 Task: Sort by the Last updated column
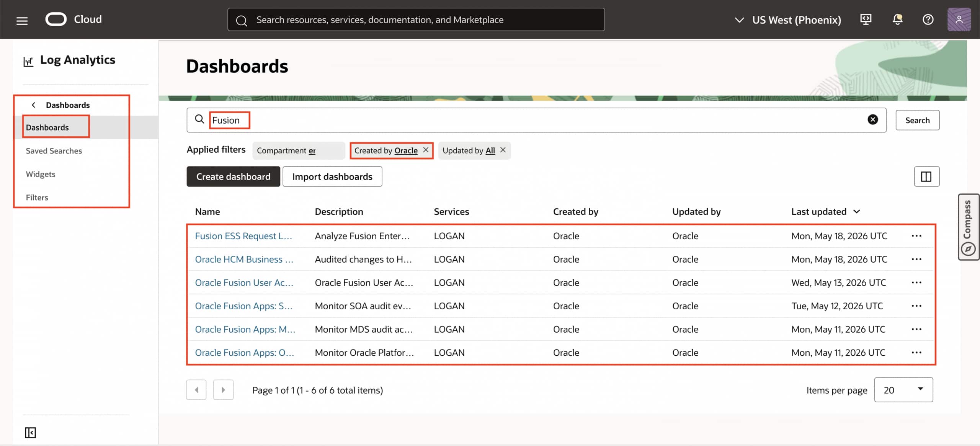pos(826,212)
